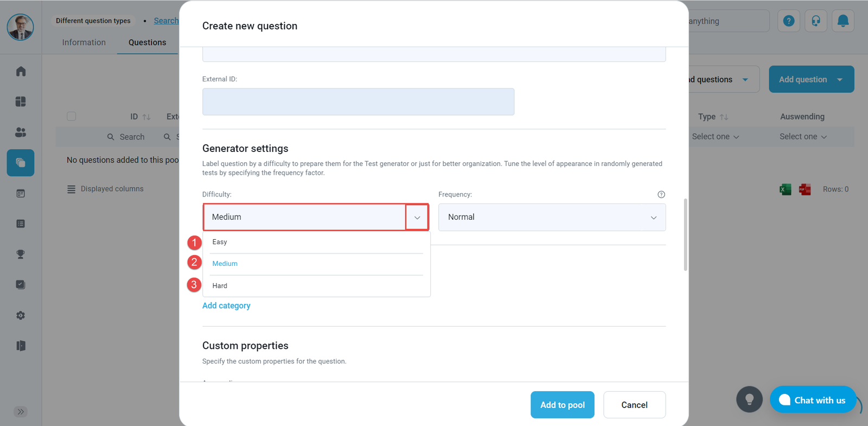The width and height of the screenshot is (868, 426).
Task: Click the home icon in sidebar
Action: coord(21,72)
